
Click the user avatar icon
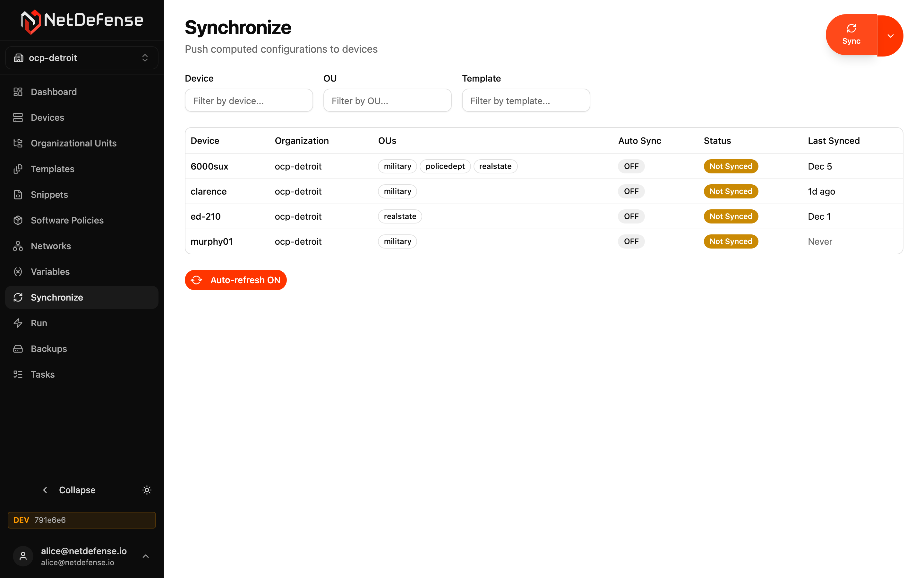(x=23, y=556)
